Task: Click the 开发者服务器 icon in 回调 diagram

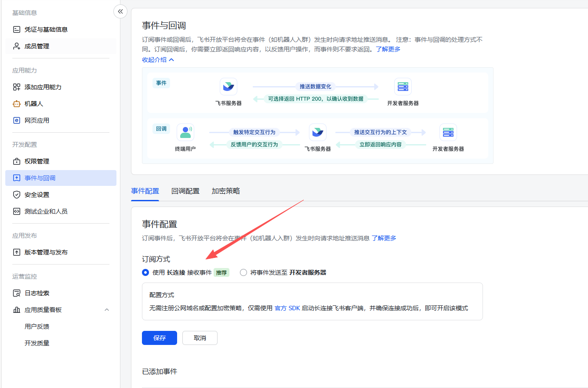Action: pyautogui.click(x=448, y=132)
